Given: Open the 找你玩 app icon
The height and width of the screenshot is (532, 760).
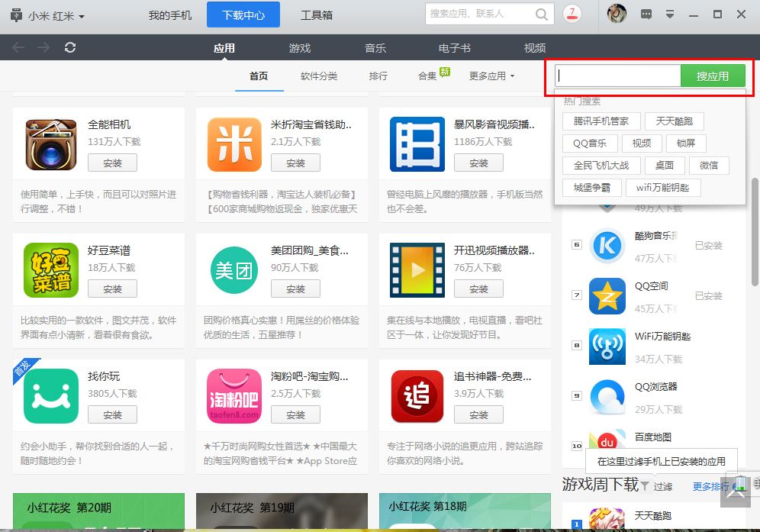Looking at the screenshot, I should point(51,396).
